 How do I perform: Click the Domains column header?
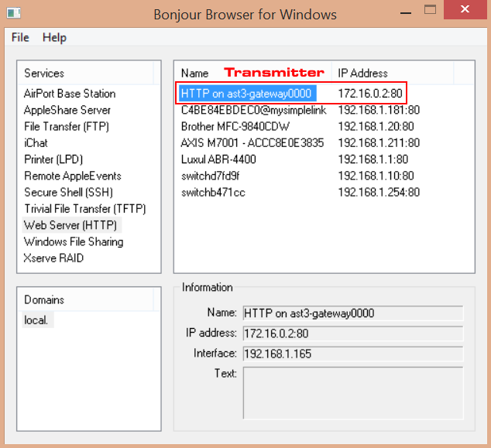(x=85, y=299)
